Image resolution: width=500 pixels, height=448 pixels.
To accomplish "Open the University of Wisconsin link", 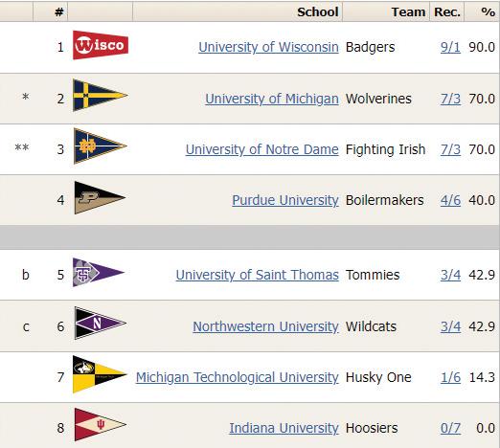I will click(x=268, y=47).
